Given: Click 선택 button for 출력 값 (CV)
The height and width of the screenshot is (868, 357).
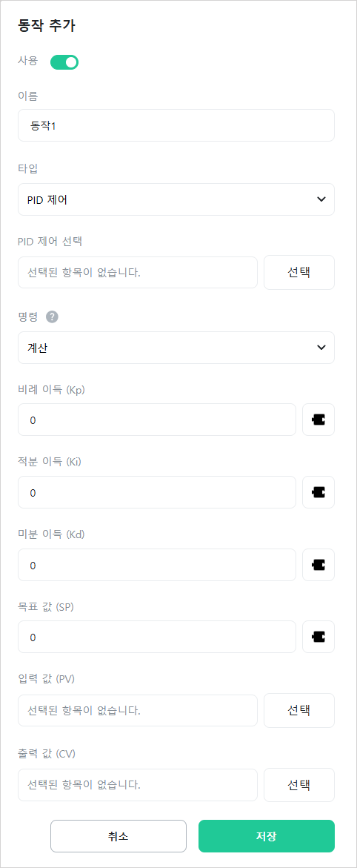Looking at the screenshot, I should [x=299, y=784].
